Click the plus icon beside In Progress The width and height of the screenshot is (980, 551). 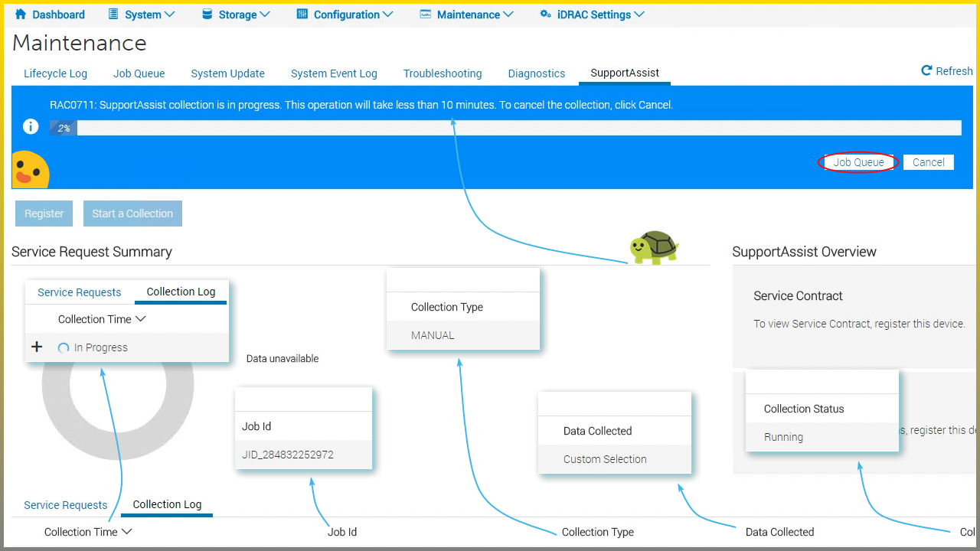pyautogui.click(x=37, y=347)
